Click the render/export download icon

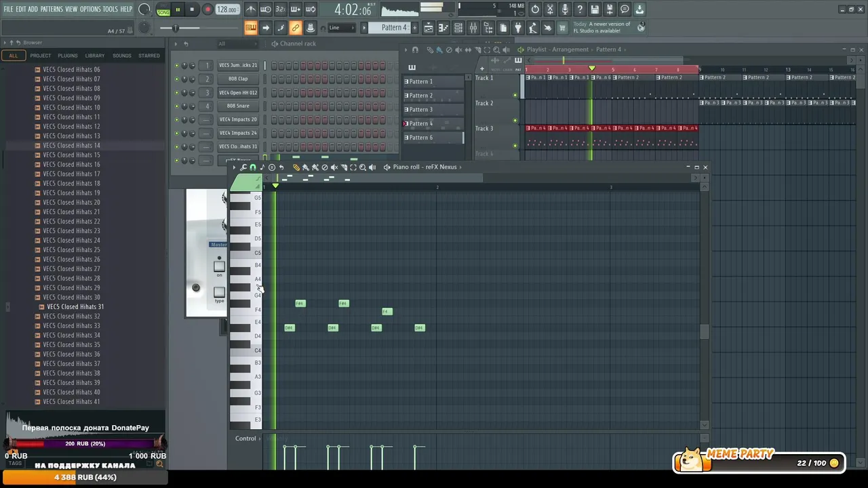point(639,9)
